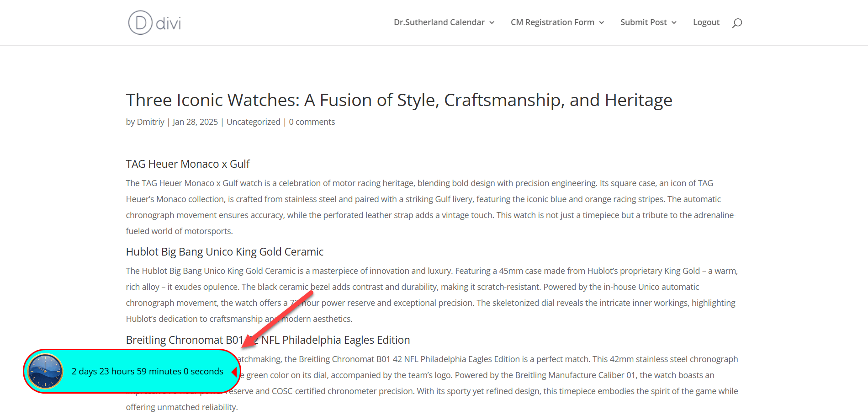
Task: Expand the Submit Post dropdown chevron
Action: (673, 22)
